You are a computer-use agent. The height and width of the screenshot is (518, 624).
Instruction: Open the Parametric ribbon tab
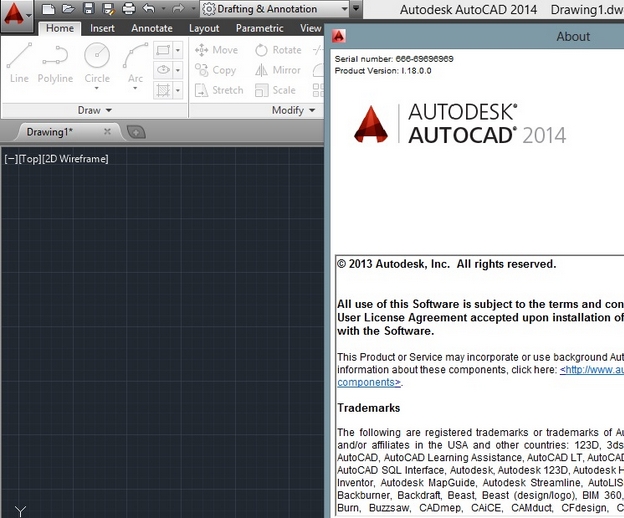(x=259, y=28)
